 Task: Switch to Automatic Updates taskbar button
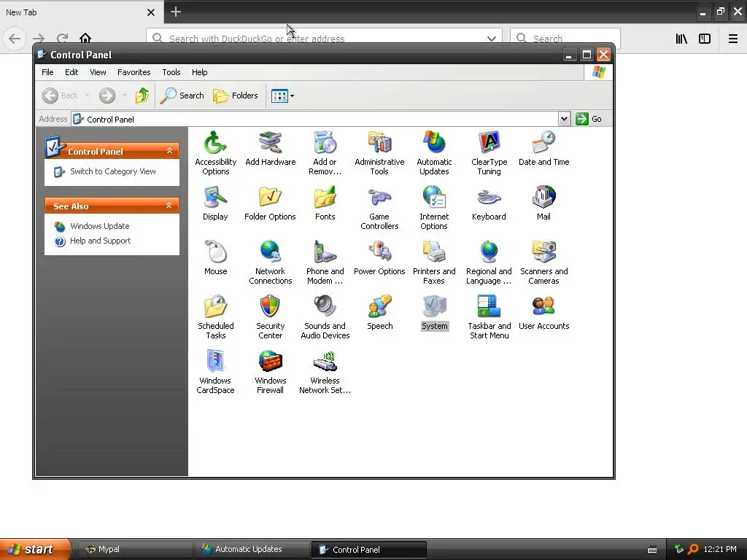click(x=252, y=550)
